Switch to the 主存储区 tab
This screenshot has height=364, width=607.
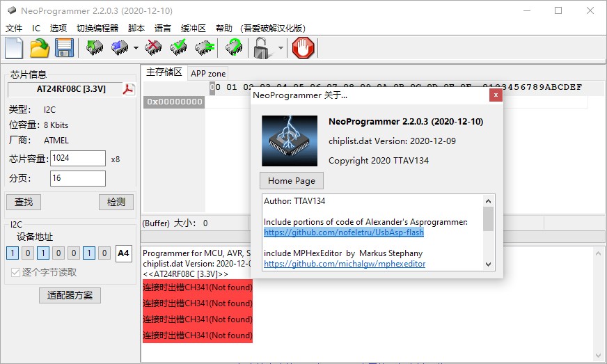pyautogui.click(x=164, y=72)
